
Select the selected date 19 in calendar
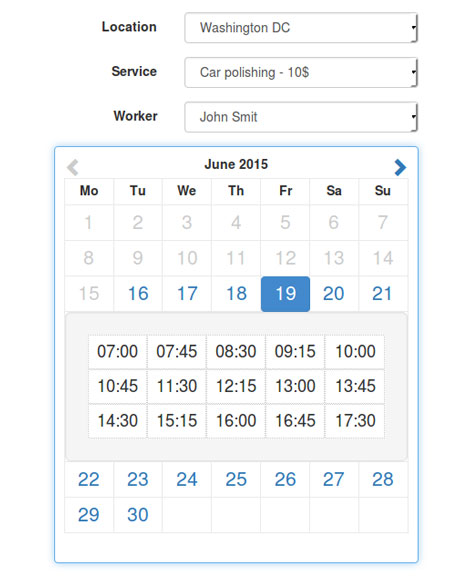tap(285, 294)
